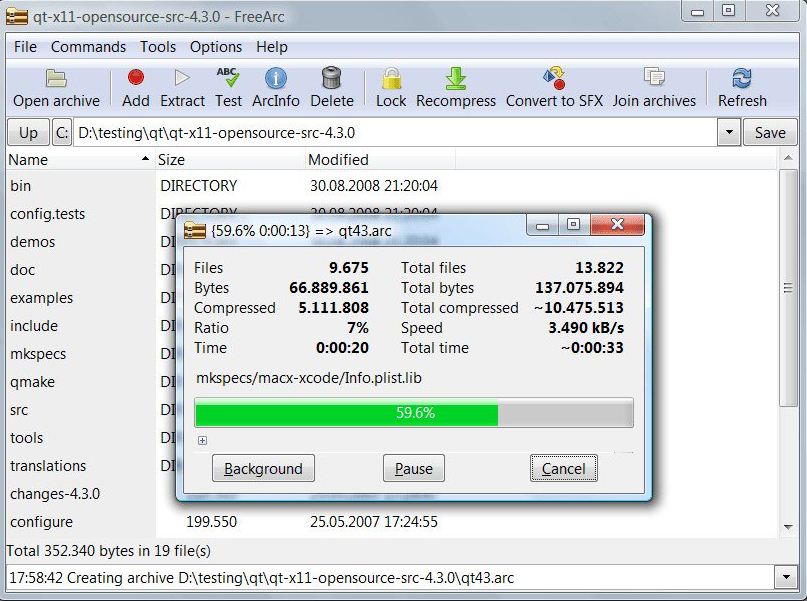Viewport: 807px width, 601px height.
Task: Sort the list by Modified column header
Action: (x=380, y=160)
